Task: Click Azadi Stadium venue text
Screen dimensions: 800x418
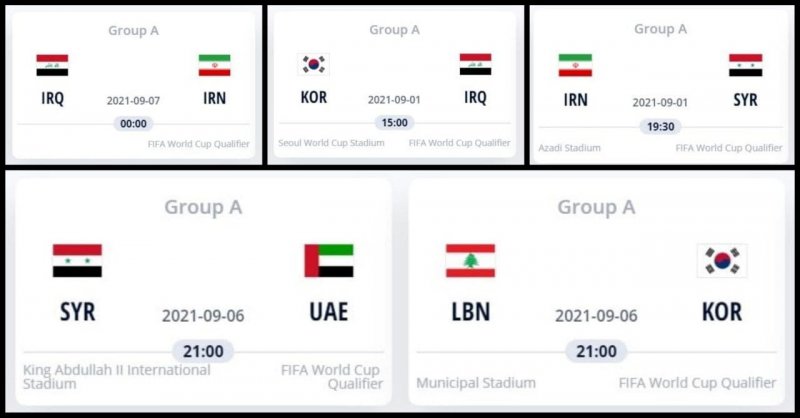Action: click(x=570, y=147)
